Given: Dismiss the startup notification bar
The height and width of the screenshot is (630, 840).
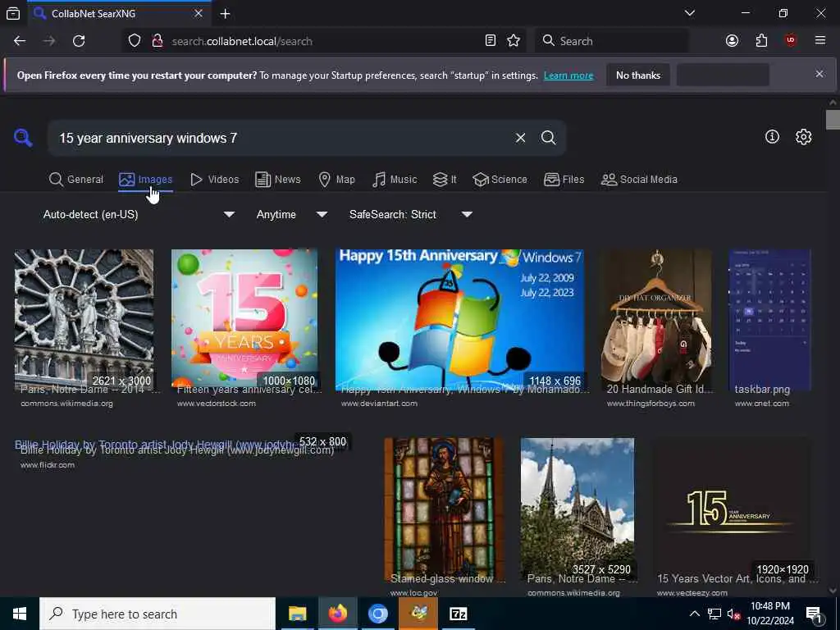Looking at the screenshot, I should (819, 74).
